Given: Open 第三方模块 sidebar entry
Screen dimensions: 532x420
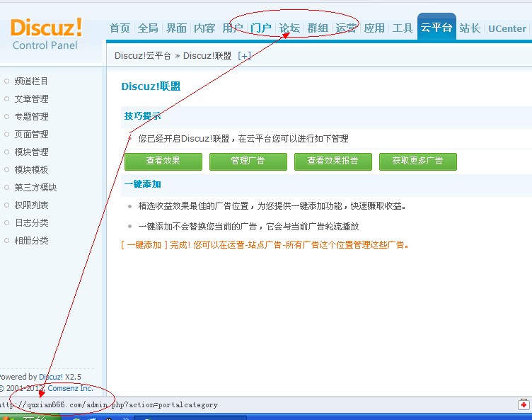Looking at the screenshot, I should pos(35,187).
